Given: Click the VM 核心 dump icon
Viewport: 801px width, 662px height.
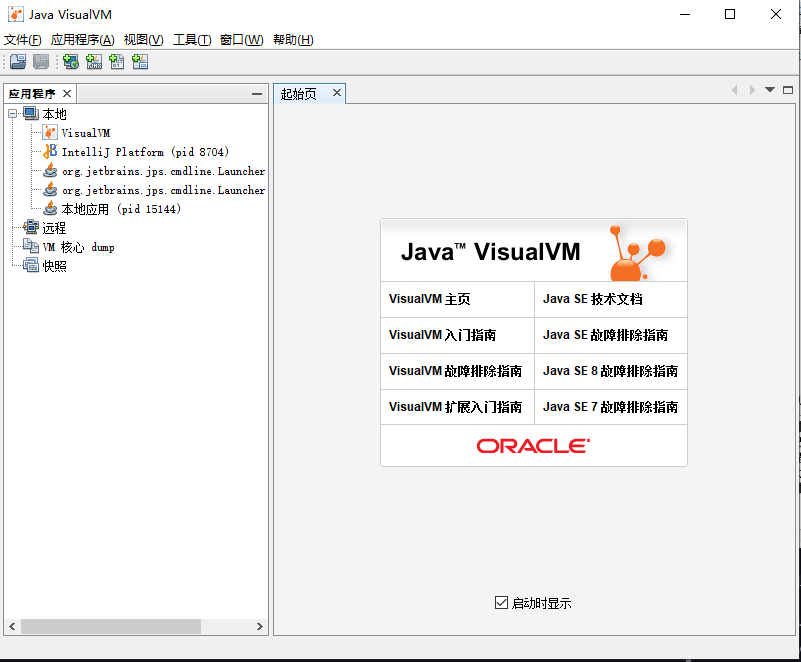Looking at the screenshot, I should 31,247.
